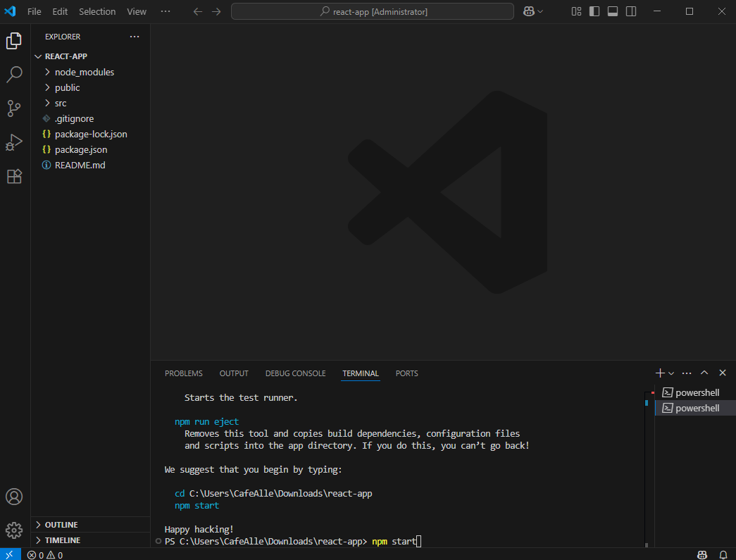Screen dimensions: 736x560
Task: Expand the OUTLINE section
Action: pos(90,525)
